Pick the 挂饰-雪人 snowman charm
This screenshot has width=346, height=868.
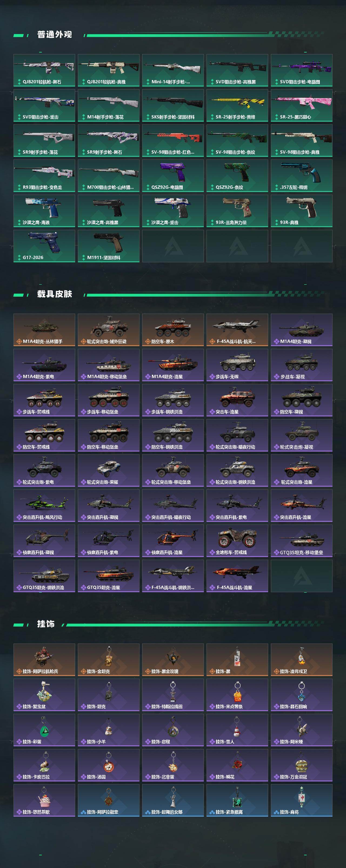click(x=237, y=730)
